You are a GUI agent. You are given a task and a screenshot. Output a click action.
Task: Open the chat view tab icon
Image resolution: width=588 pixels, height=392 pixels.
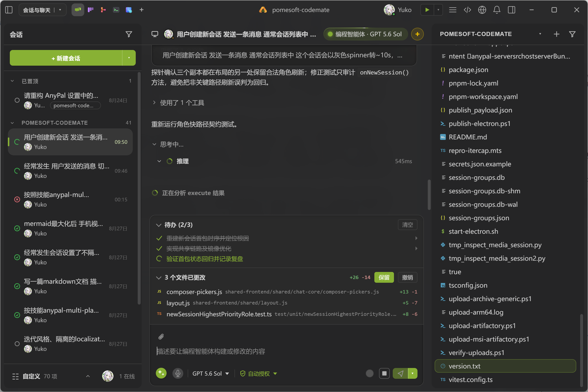pyautogui.click(x=78, y=10)
